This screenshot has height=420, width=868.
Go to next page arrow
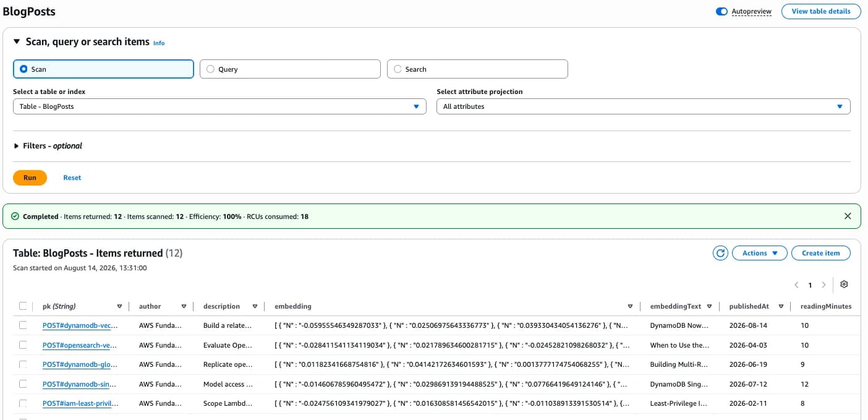pos(823,285)
